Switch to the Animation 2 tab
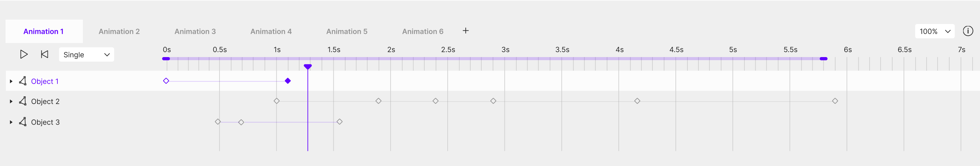980x166 pixels. (119, 32)
